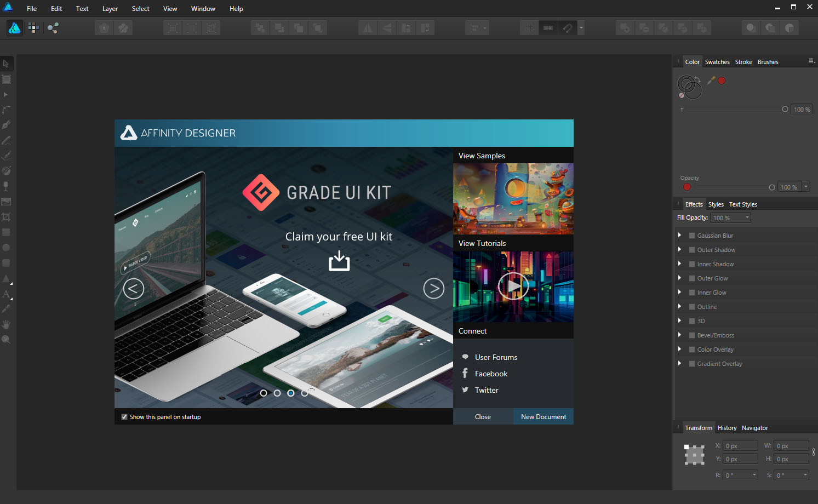Open the Window menu
818x504 pixels.
tap(203, 9)
